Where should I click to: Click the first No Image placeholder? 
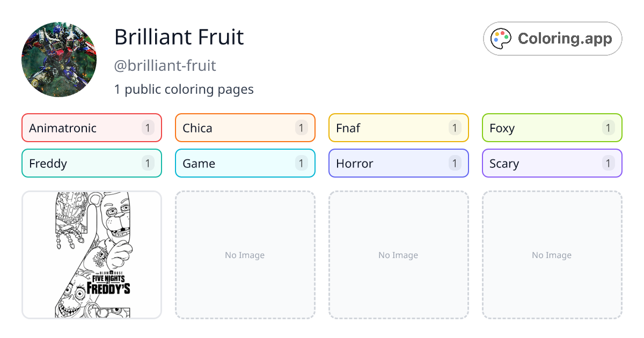pos(245,255)
